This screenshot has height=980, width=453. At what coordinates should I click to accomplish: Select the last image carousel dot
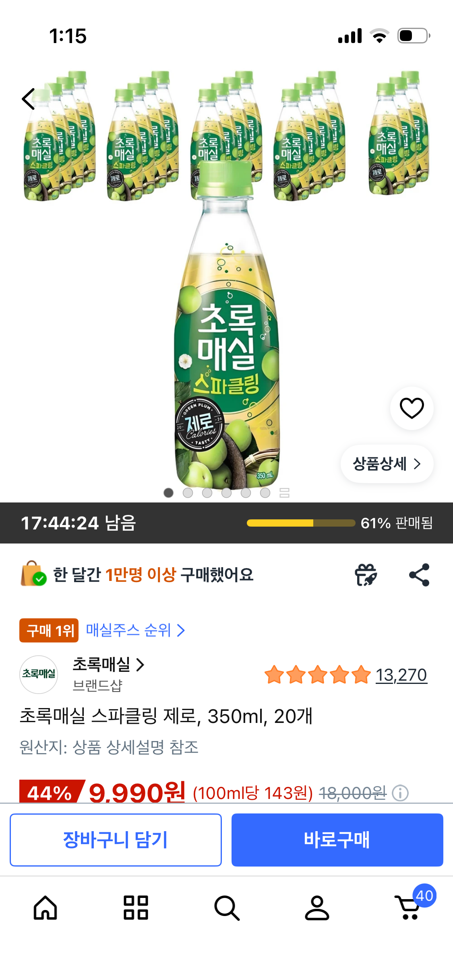[265, 493]
